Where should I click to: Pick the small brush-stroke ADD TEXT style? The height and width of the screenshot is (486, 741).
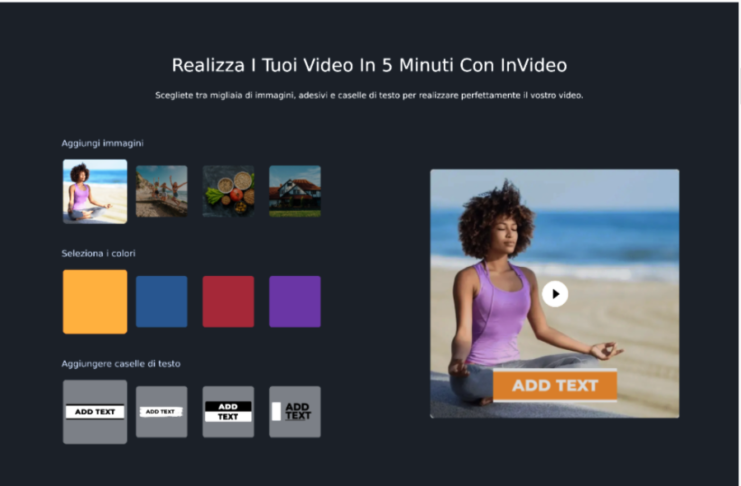(x=162, y=412)
